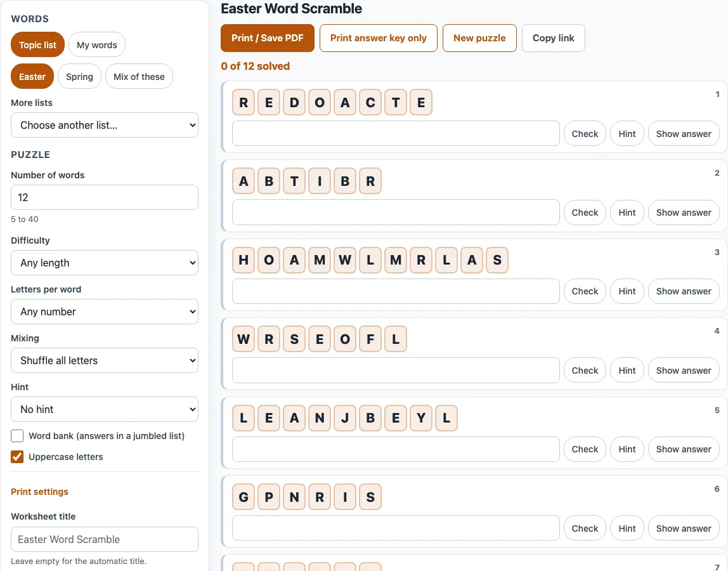Check the answer for LEANJBEYL
This screenshot has width=728, height=571.
click(x=585, y=449)
